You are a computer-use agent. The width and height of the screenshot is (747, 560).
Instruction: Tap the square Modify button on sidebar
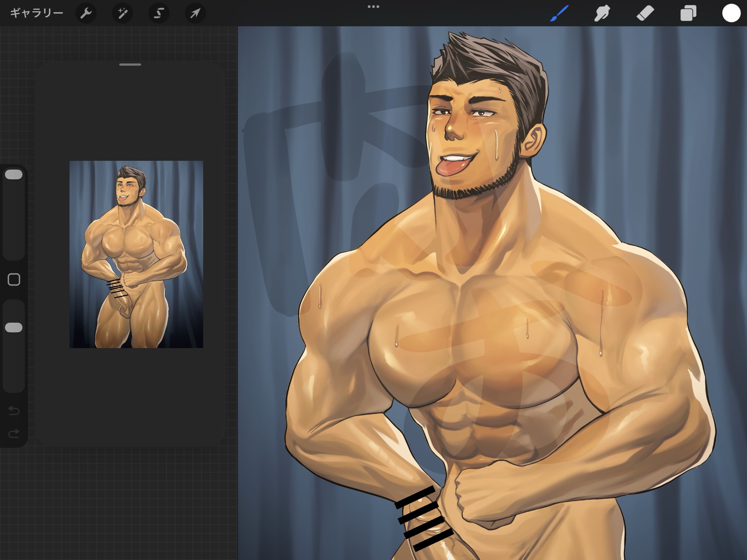pyautogui.click(x=14, y=279)
